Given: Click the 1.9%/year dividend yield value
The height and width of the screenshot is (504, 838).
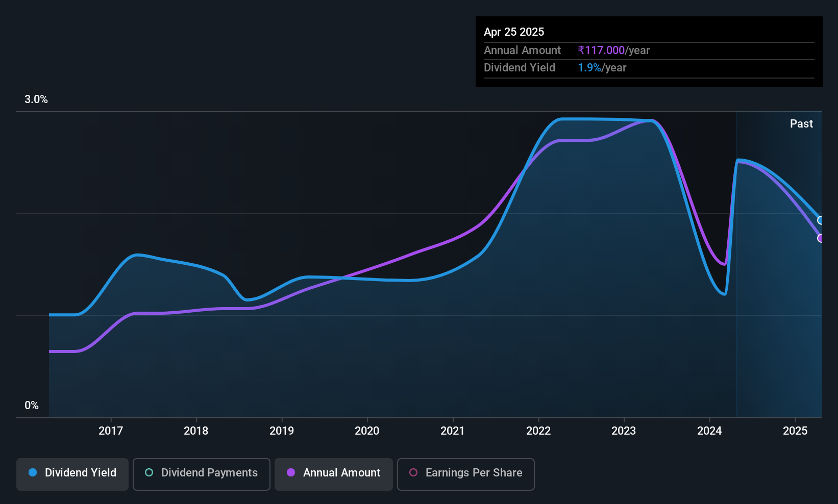Looking at the screenshot, I should pos(602,67).
